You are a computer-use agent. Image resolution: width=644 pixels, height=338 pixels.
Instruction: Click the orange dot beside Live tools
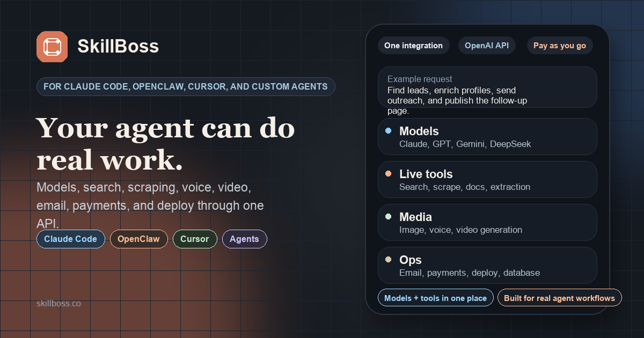point(389,174)
